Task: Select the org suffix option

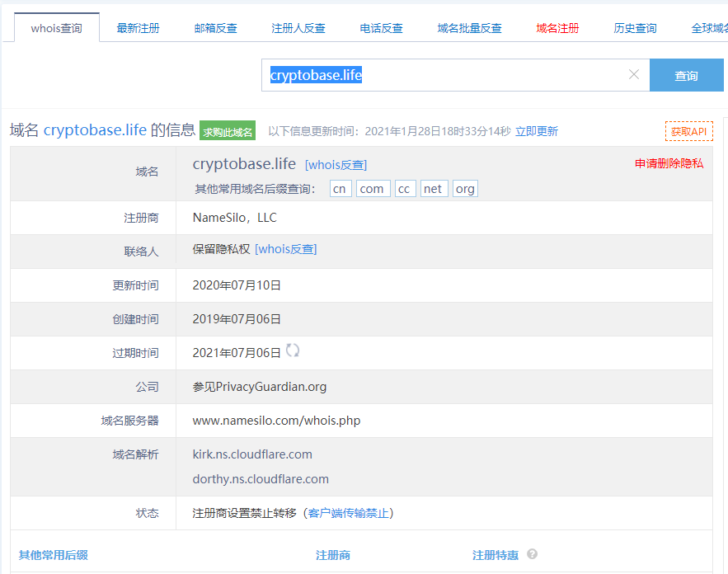Action: click(465, 189)
